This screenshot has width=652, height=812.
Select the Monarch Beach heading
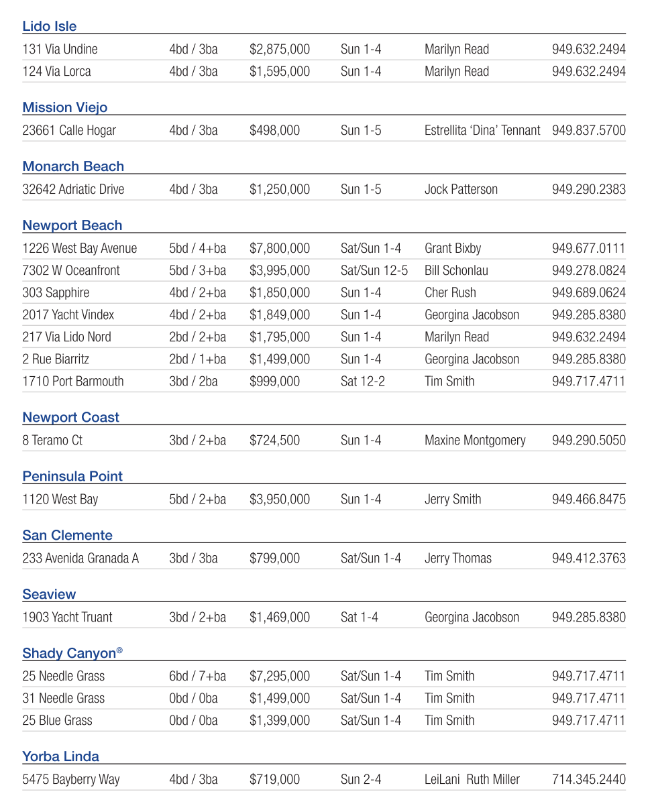point(73,166)
